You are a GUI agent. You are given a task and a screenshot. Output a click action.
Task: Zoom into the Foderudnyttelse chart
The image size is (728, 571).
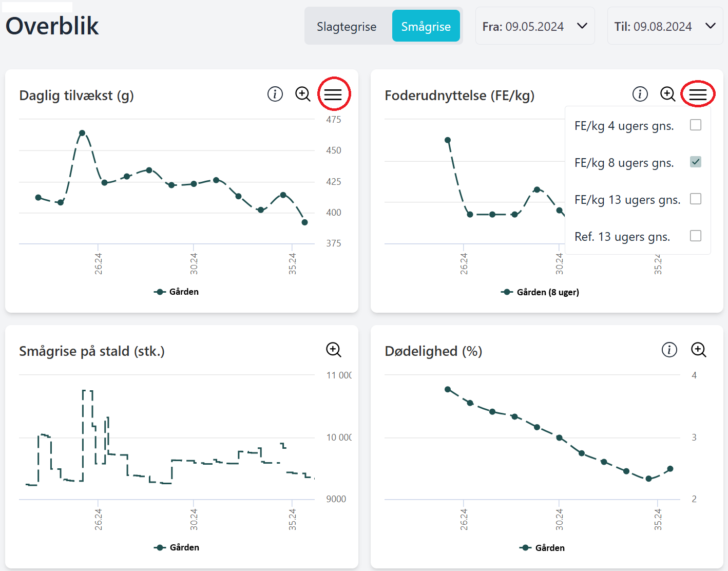pyautogui.click(x=667, y=94)
